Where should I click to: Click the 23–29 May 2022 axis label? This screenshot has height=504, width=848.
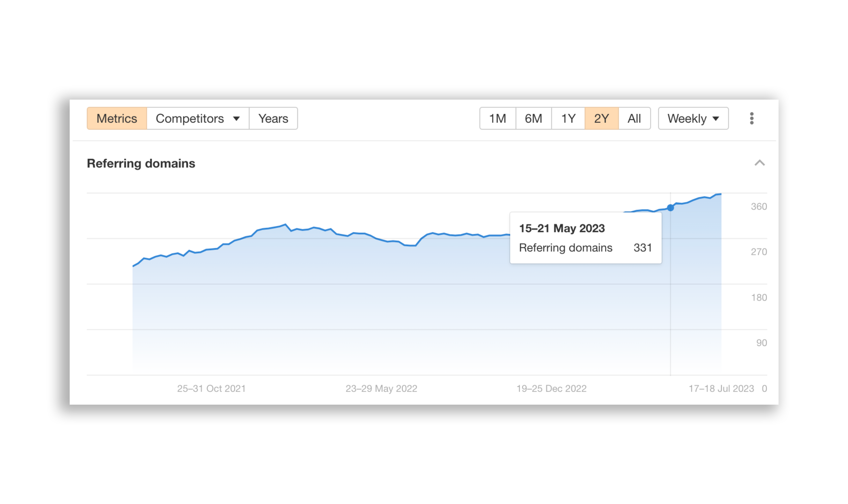coord(381,388)
